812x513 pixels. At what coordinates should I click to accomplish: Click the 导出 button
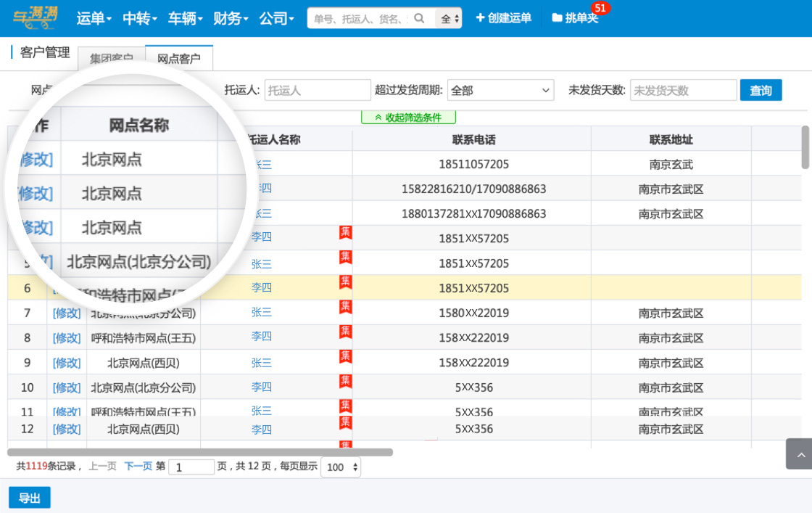[30, 498]
